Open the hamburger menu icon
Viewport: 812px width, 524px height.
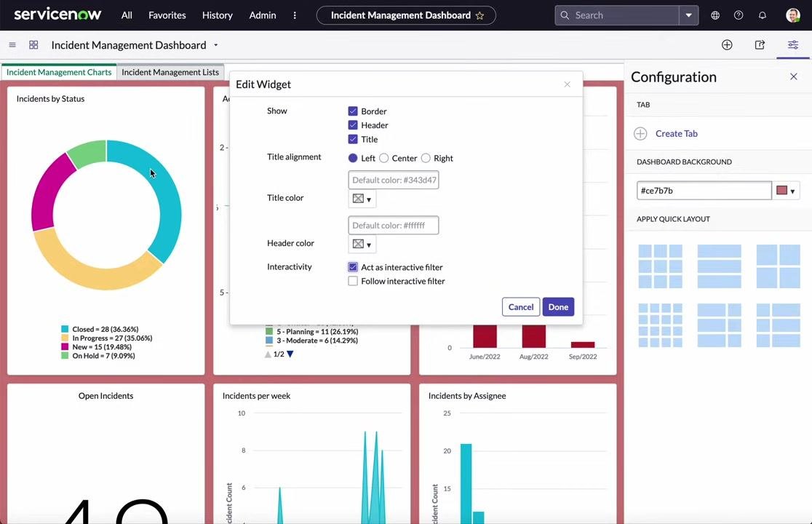pos(12,45)
